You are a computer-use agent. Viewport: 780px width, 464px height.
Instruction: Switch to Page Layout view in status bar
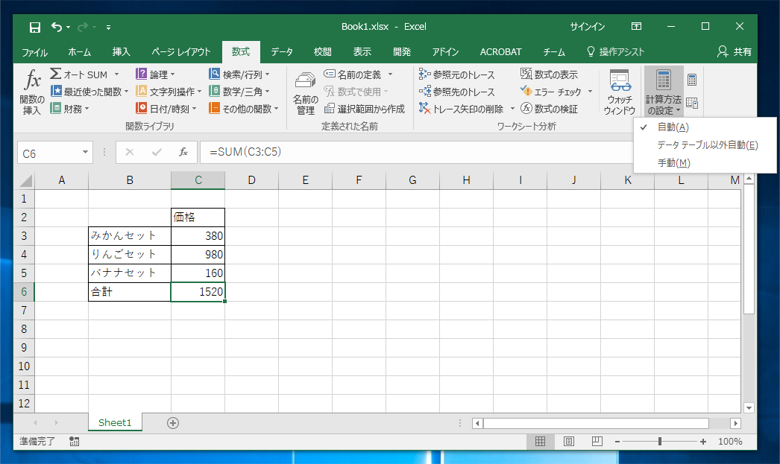569,441
